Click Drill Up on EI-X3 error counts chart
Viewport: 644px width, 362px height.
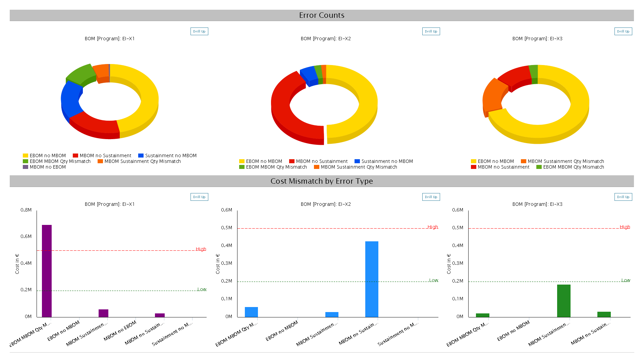tap(623, 32)
